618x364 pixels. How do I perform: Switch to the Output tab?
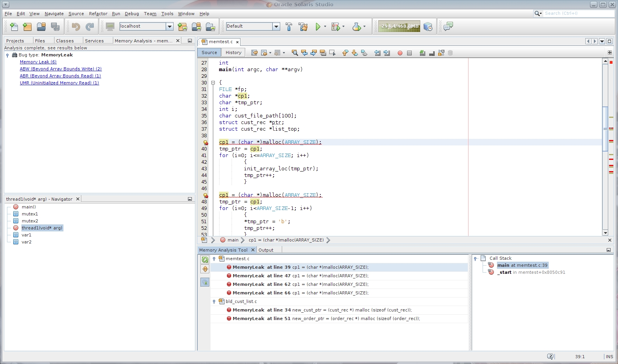[266, 250]
